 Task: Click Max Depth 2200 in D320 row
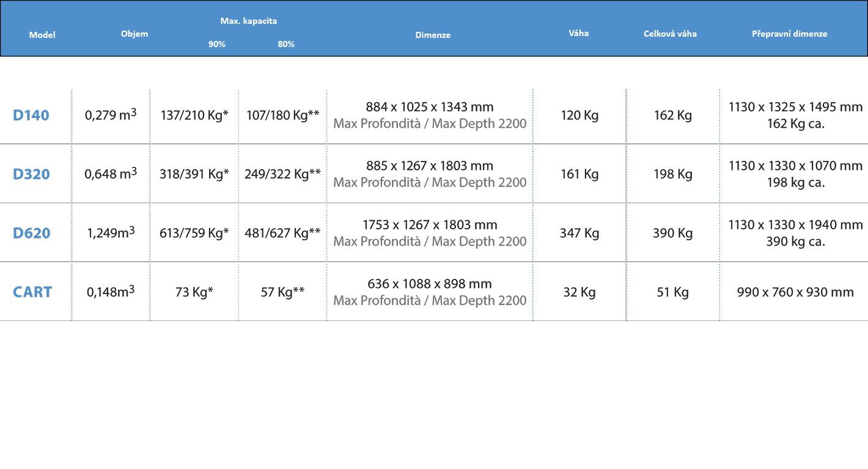[479, 182]
